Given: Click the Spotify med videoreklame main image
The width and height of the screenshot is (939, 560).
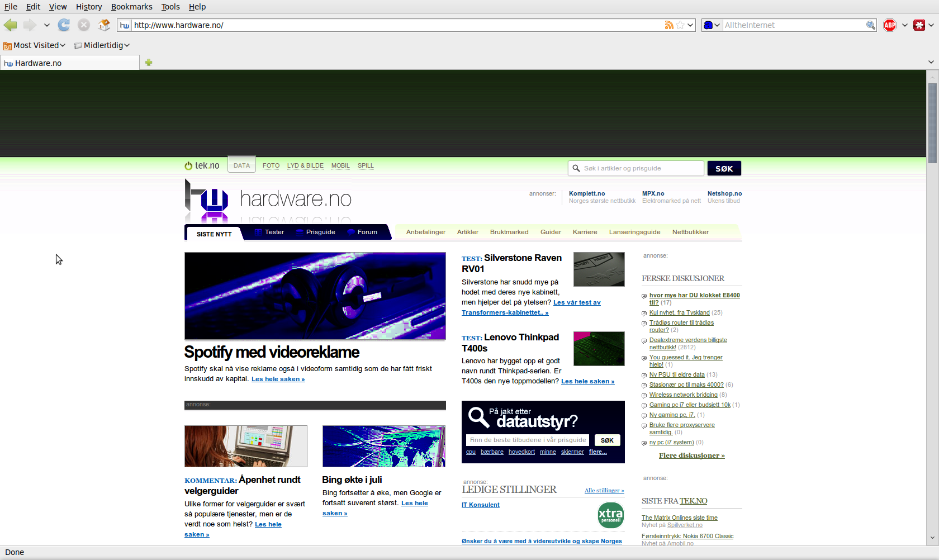Looking at the screenshot, I should pyautogui.click(x=315, y=296).
